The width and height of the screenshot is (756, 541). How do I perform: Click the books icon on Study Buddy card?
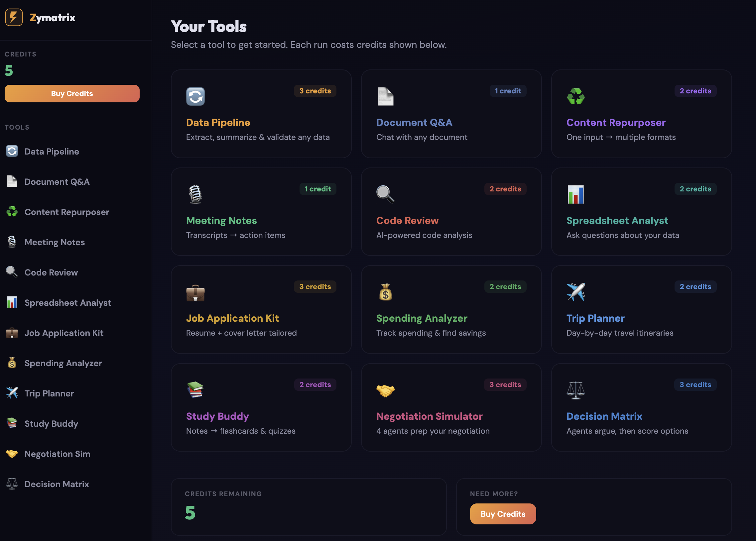(x=195, y=390)
